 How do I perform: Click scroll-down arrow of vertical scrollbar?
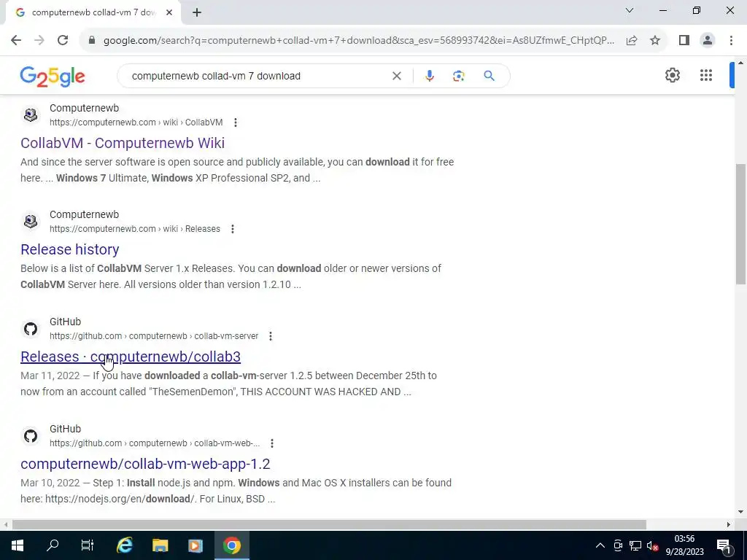click(x=740, y=512)
